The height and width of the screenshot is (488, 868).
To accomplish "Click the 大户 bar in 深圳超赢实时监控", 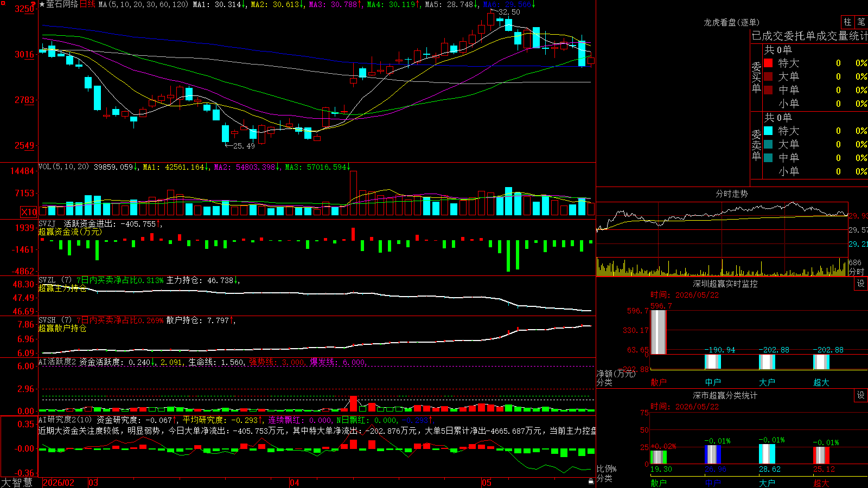I will tap(767, 362).
